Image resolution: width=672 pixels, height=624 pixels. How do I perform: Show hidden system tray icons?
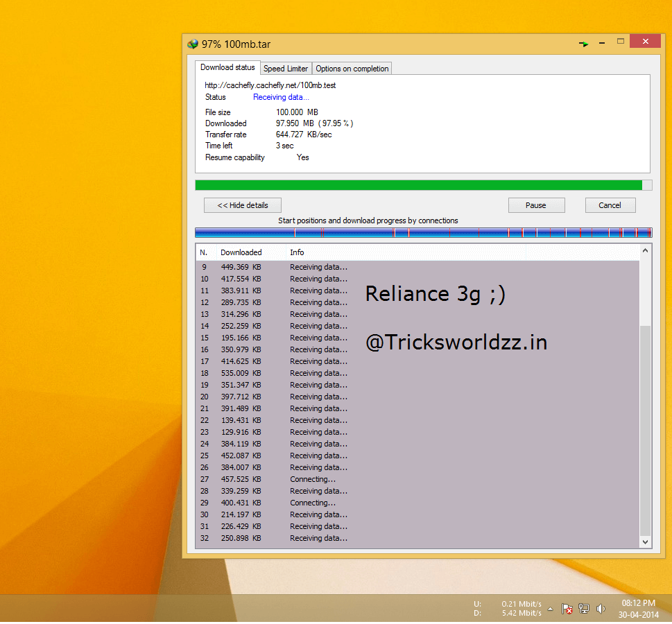click(x=550, y=609)
